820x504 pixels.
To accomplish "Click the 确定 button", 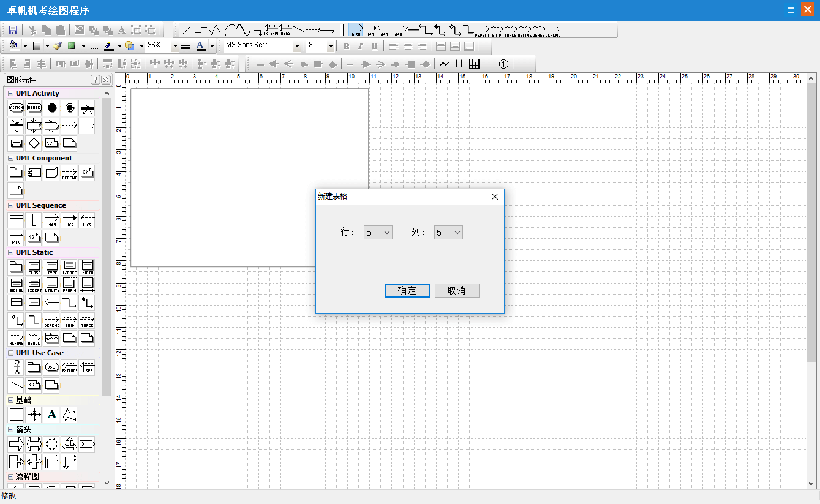I will 407,291.
